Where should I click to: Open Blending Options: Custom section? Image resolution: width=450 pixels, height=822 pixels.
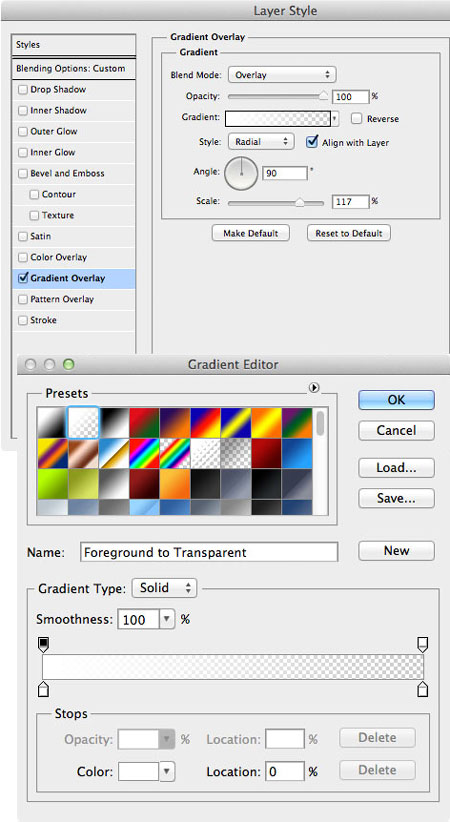[73, 69]
